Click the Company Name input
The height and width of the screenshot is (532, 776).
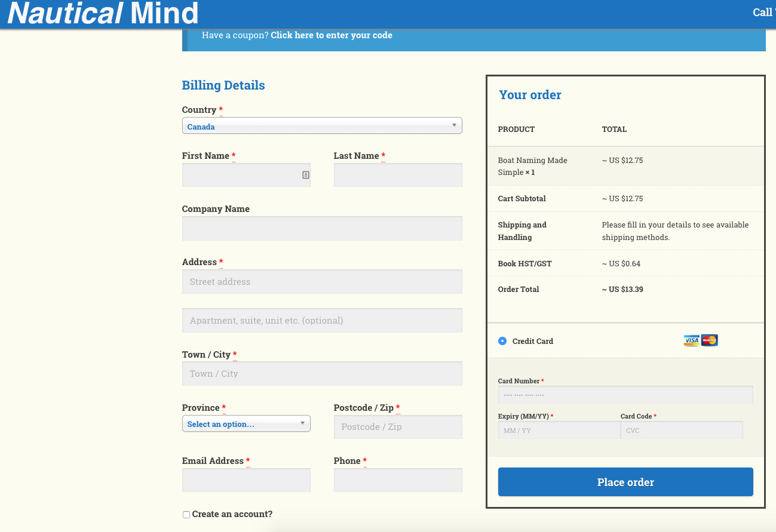click(x=321, y=229)
